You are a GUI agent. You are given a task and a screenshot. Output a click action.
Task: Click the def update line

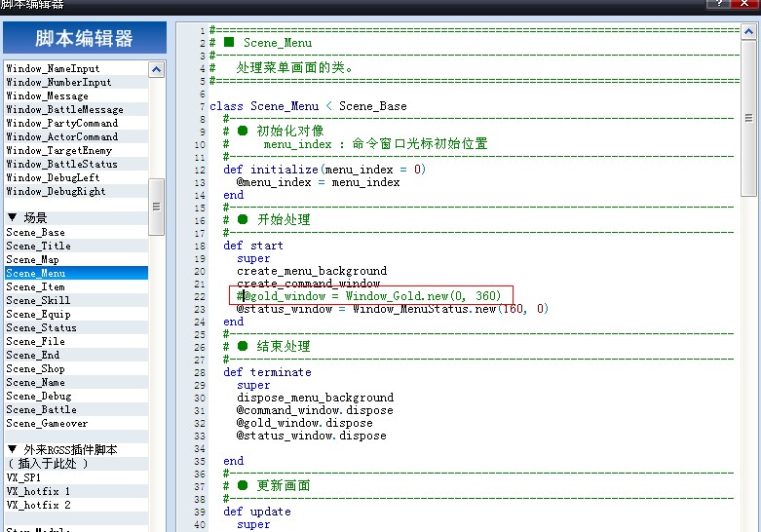(x=256, y=512)
